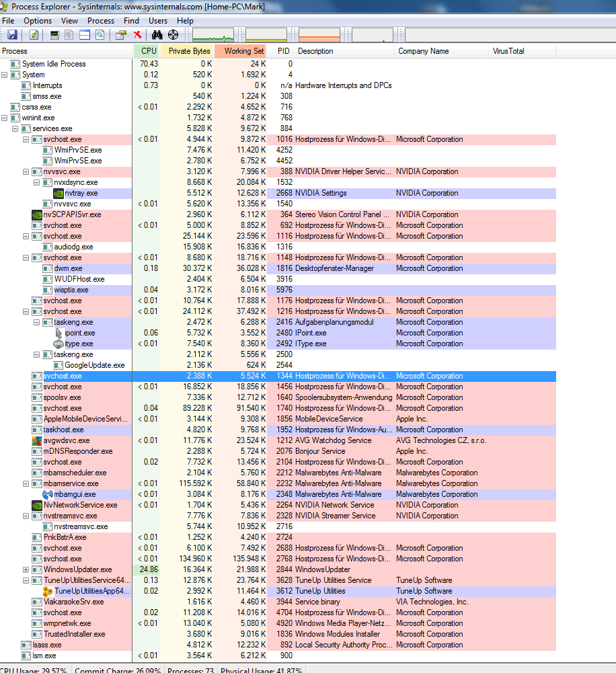This screenshot has height=673, width=616.
Task: Collapse the first taskeng.exe node (PID 2416)
Action: [36, 322]
